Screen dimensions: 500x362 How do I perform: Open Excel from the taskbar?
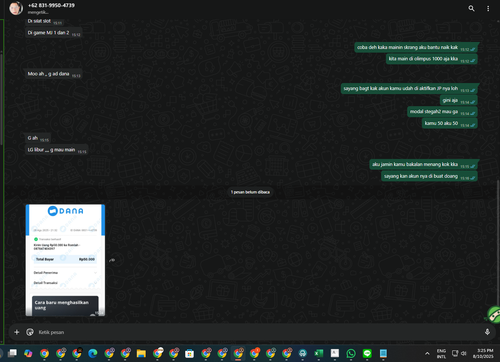[x=319, y=353]
